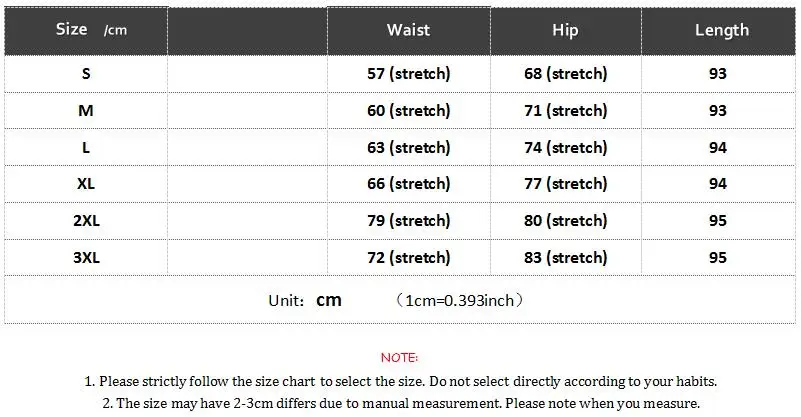Click the note about following the size chart
Screen dimensions: 801x417
[x=400, y=381]
